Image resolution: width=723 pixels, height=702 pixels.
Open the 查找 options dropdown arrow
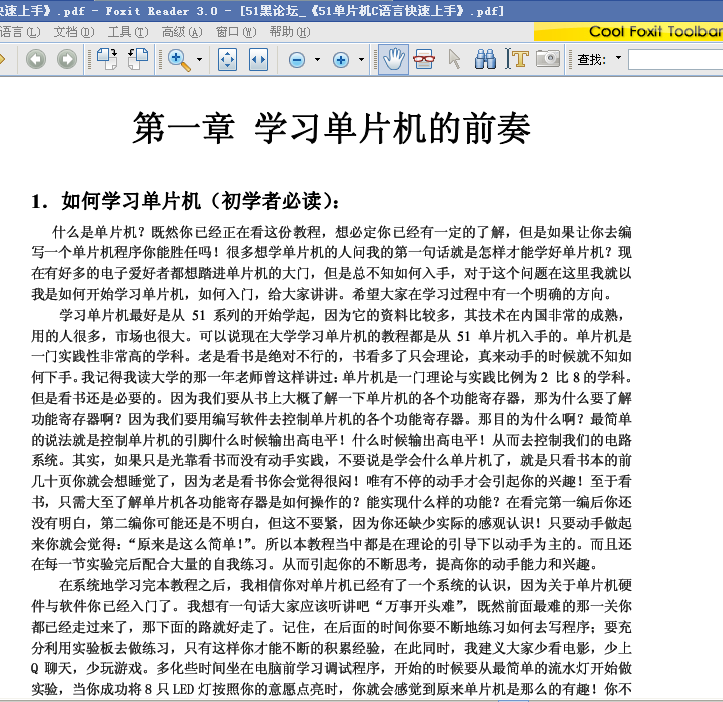click(618, 58)
